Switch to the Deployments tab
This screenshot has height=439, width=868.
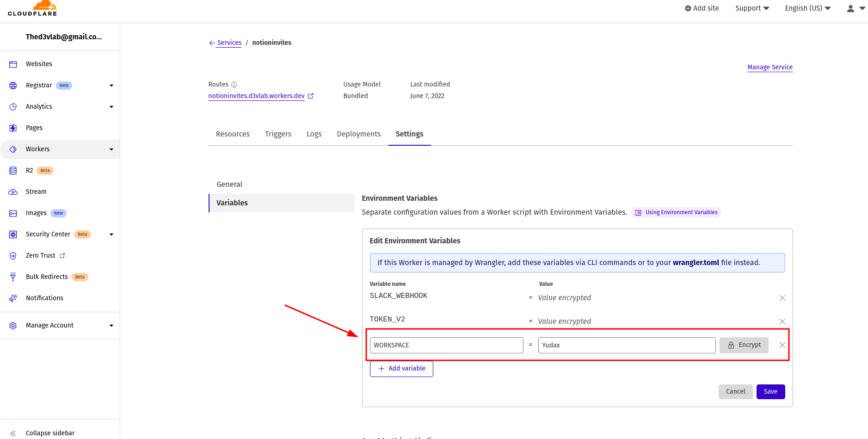click(359, 134)
